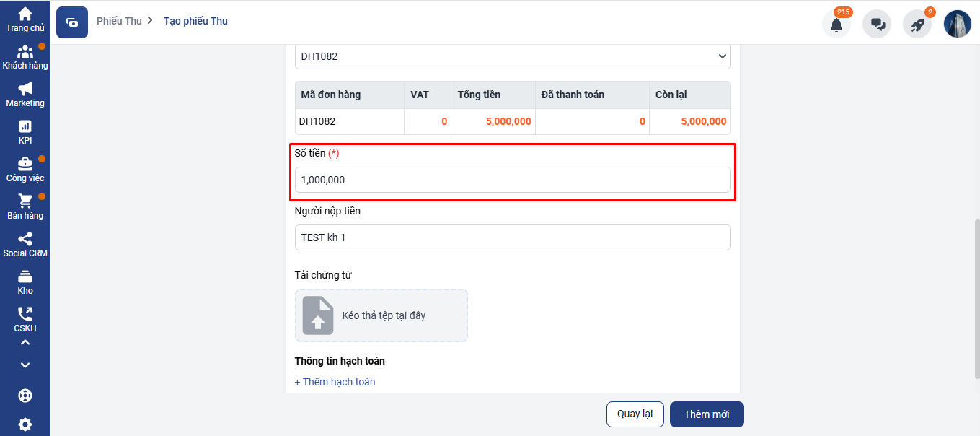Open the chat messages icon

877,24
